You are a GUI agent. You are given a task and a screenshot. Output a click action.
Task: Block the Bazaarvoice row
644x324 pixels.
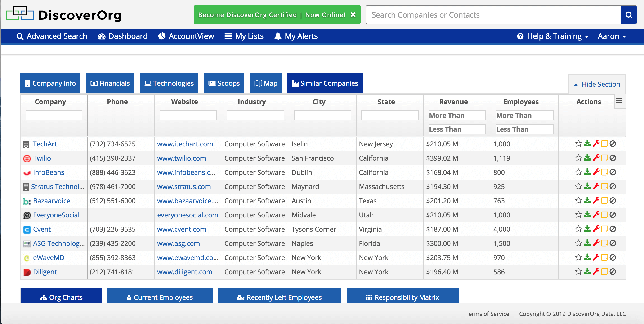(x=613, y=201)
